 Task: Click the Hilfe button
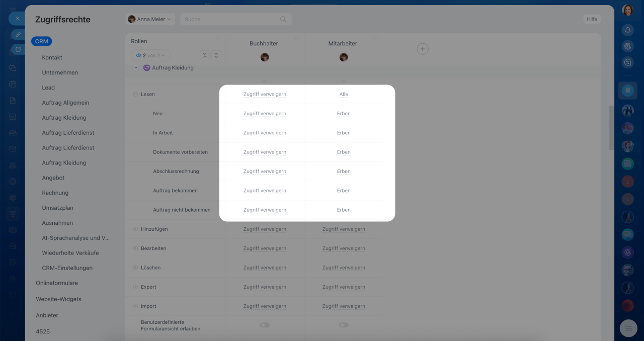tap(592, 19)
